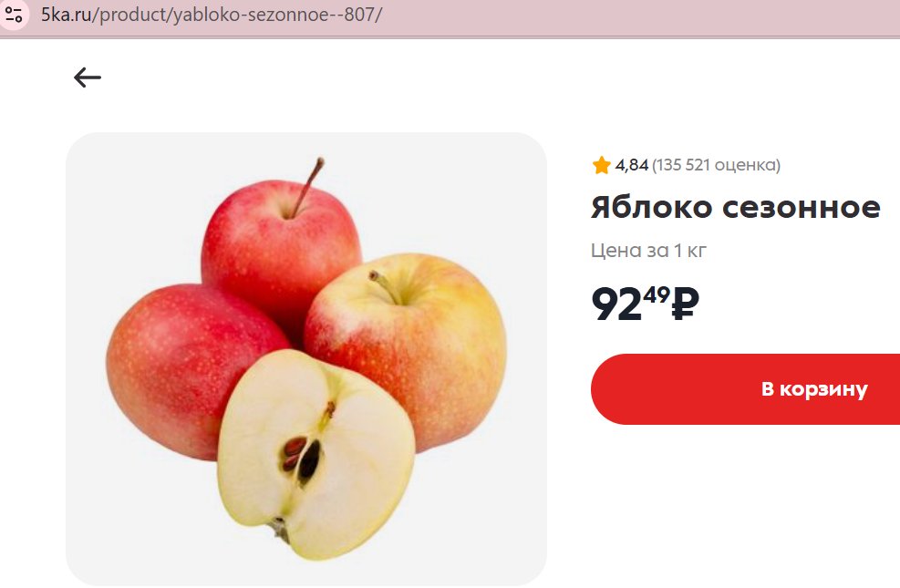Click the halved apple with seeds in photo
Screen dimensions: 900x588
click(316, 454)
